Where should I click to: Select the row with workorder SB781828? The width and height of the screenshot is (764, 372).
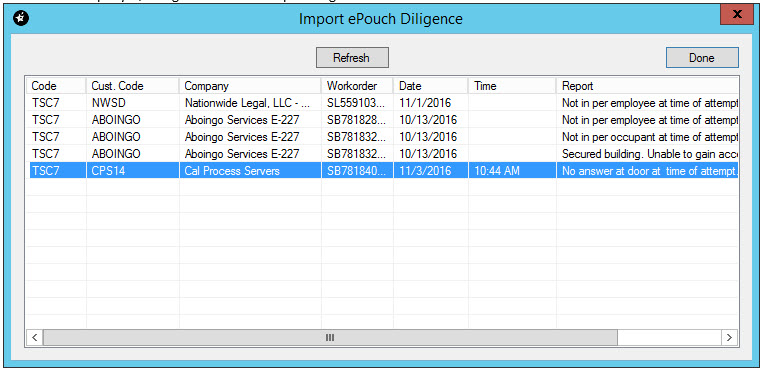coord(382,120)
